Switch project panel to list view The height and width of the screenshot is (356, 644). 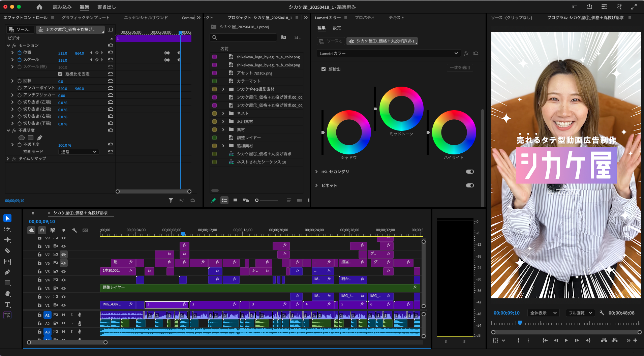224,200
